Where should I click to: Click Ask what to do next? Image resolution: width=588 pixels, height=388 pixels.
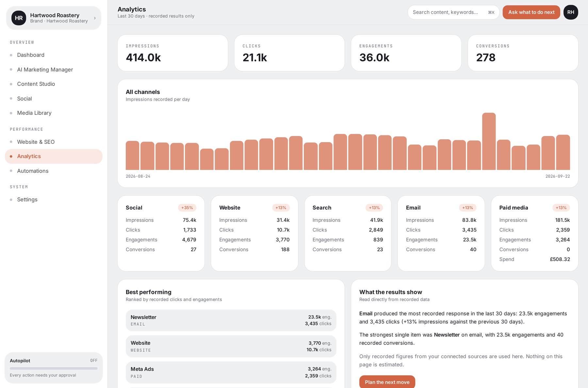coord(531,12)
